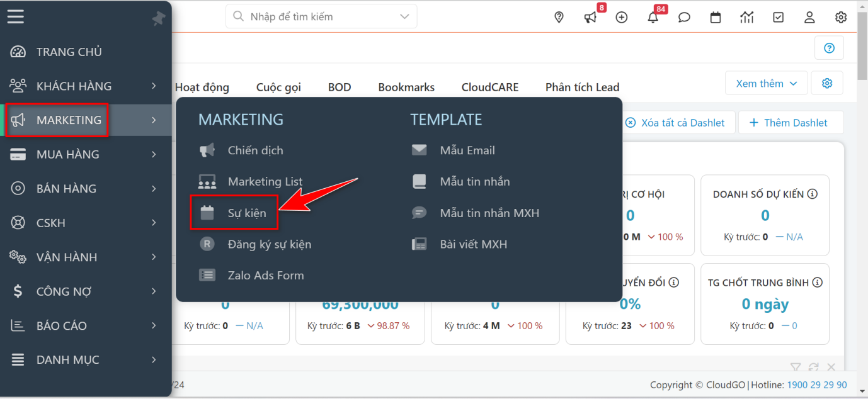
Task: Open the chat bubble icon in header
Action: 684,17
